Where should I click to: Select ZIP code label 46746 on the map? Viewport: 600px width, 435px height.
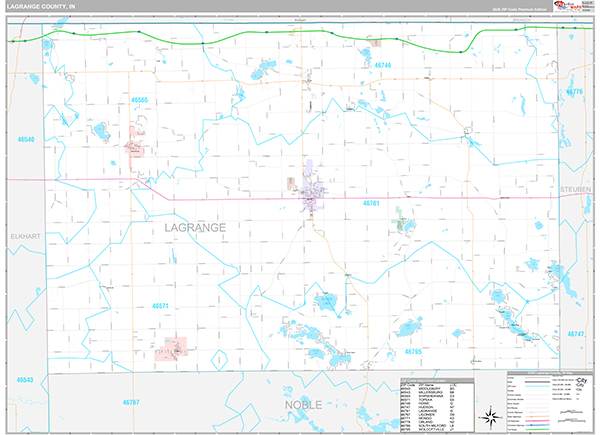point(383,65)
